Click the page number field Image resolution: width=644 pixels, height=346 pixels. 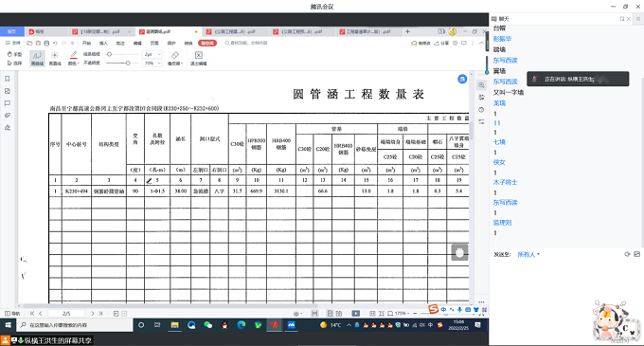click(x=66, y=314)
